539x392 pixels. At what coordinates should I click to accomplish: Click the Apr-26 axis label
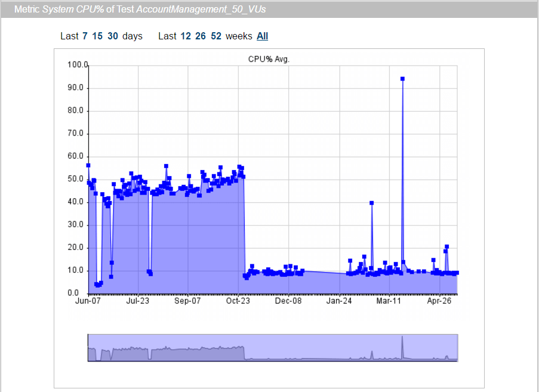point(439,301)
